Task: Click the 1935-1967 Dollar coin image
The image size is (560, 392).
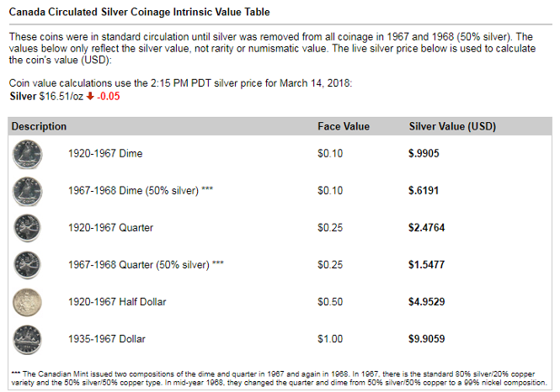Action: tap(27, 340)
